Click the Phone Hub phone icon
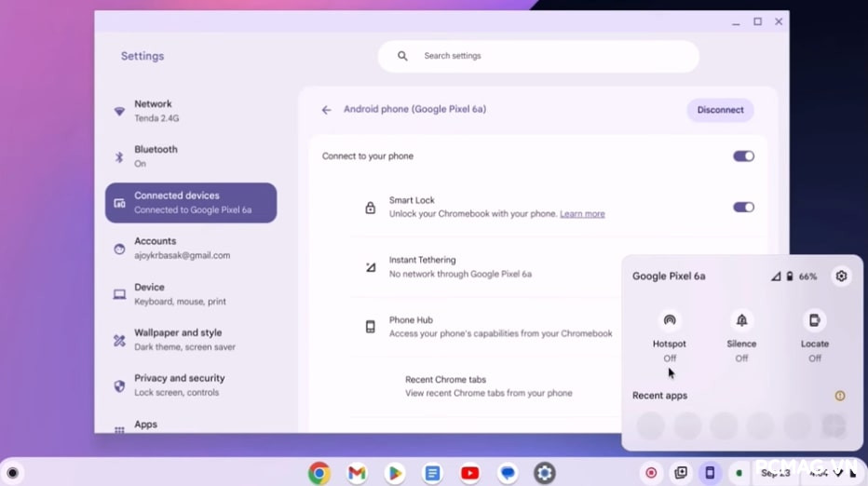This screenshot has width=868, height=486. point(371,327)
